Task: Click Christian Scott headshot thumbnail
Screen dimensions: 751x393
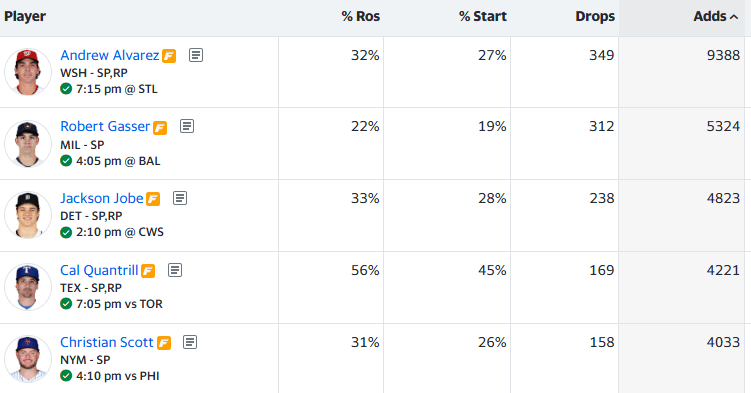Action: (x=28, y=359)
